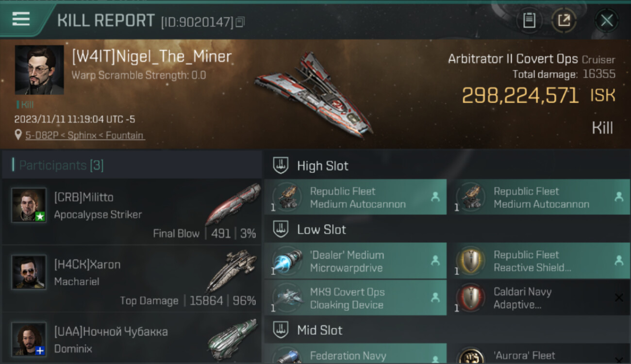
Task: Select participant Xaron Machariel row
Action: pyautogui.click(x=132, y=279)
